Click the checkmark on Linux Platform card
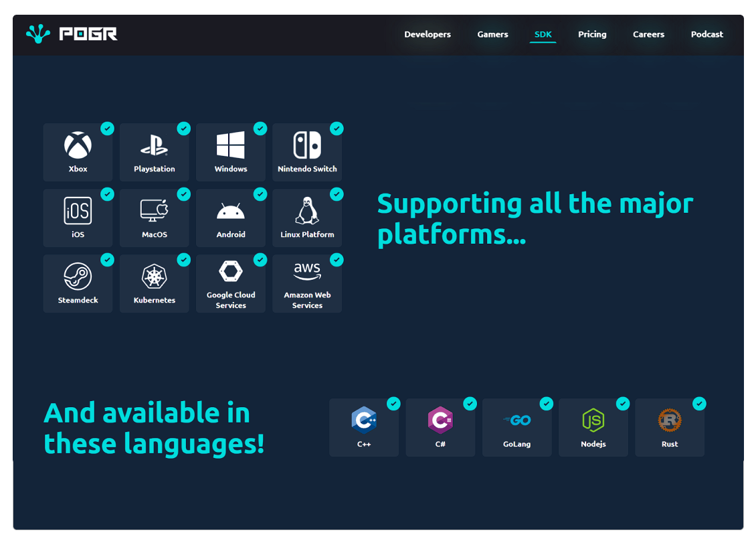Screen dimensions: 756x543 point(337,194)
